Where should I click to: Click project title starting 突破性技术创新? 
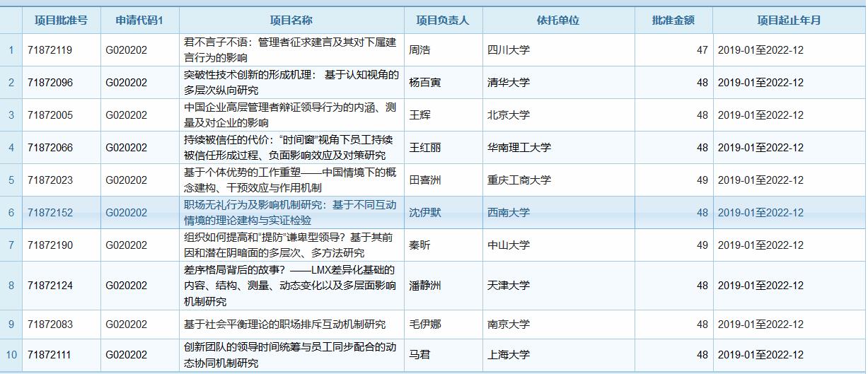coord(291,83)
